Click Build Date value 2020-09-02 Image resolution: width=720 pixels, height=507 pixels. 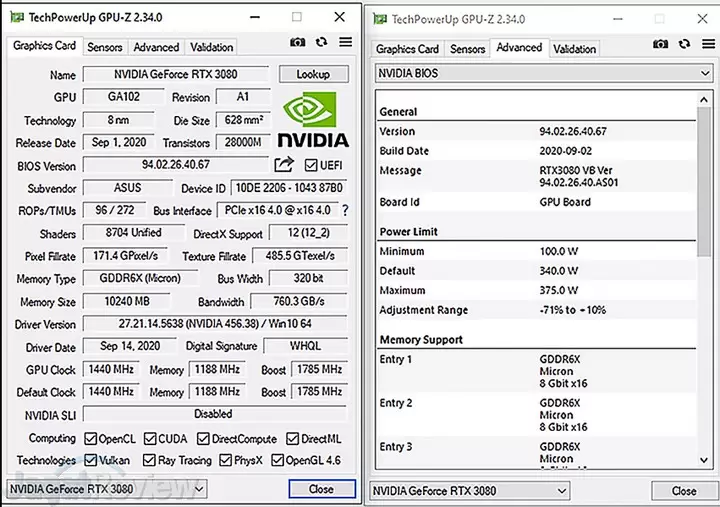566,151
